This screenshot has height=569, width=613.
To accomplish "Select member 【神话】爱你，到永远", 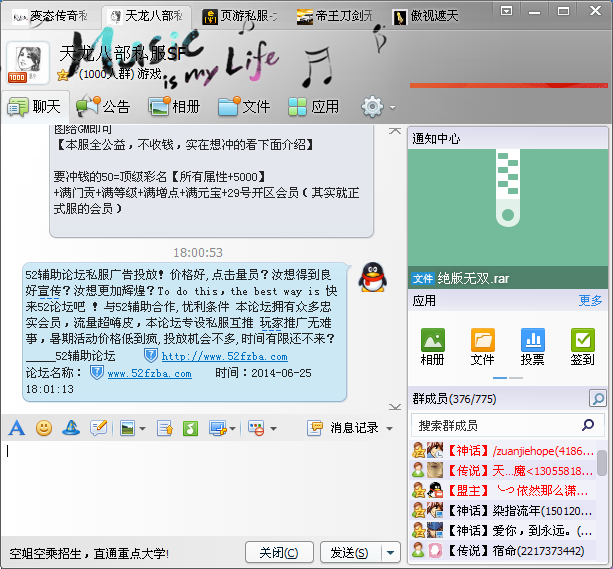I will coord(503,530).
